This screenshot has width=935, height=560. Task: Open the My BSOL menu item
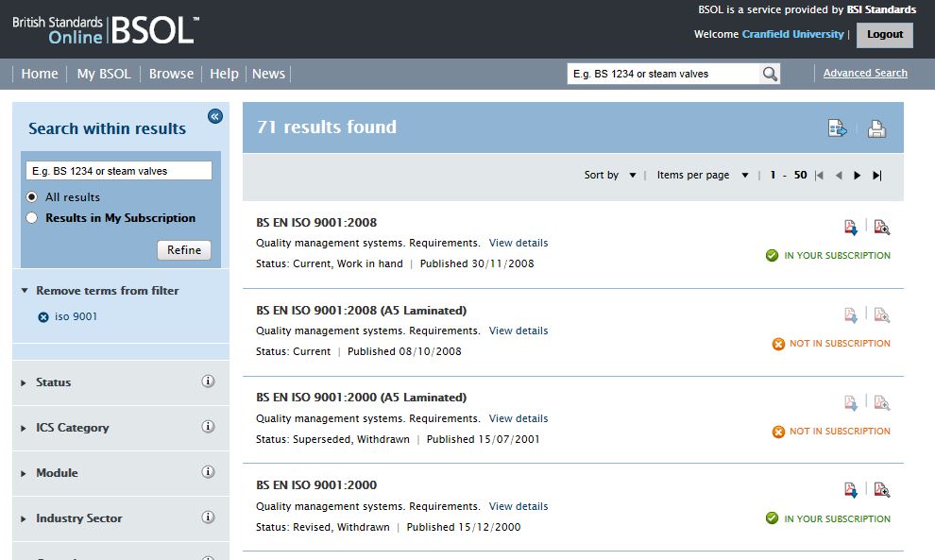click(x=103, y=74)
